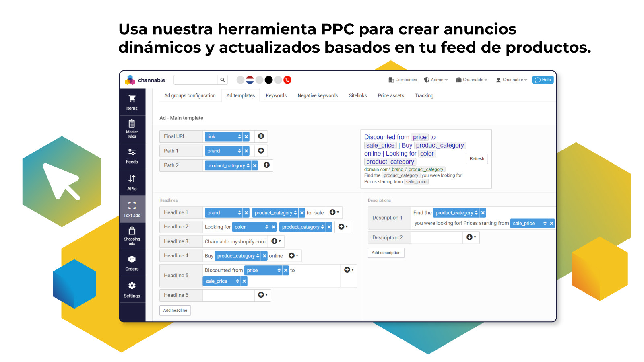
Task: Open Settings gear in sidebar
Action: (132, 290)
